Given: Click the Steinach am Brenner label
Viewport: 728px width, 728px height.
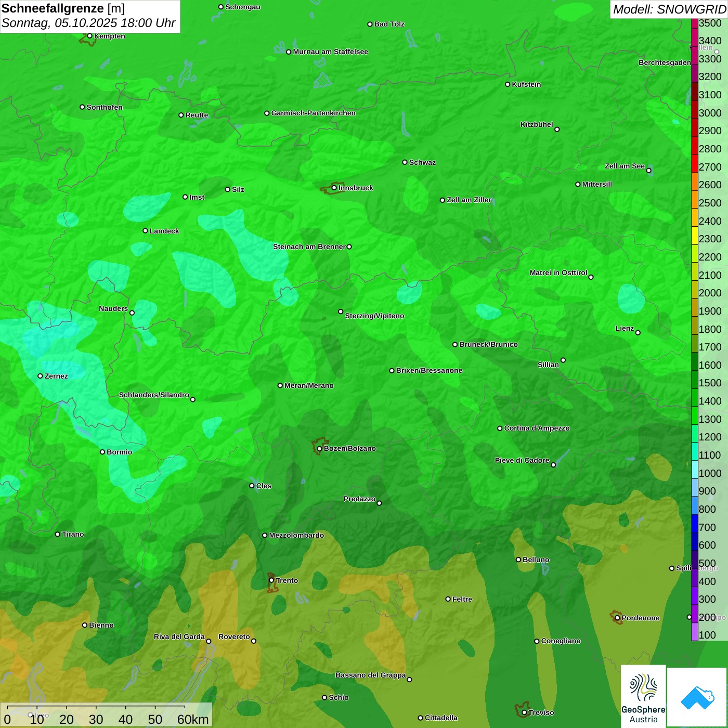Looking at the screenshot, I should [309, 246].
